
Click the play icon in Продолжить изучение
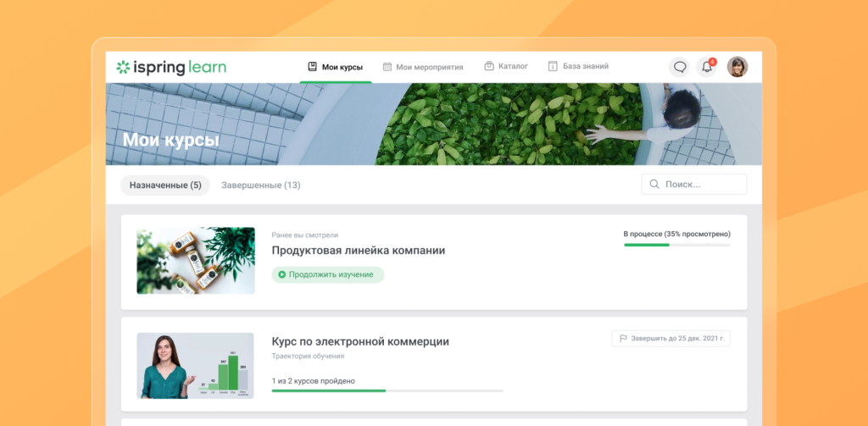click(x=281, y=274)
